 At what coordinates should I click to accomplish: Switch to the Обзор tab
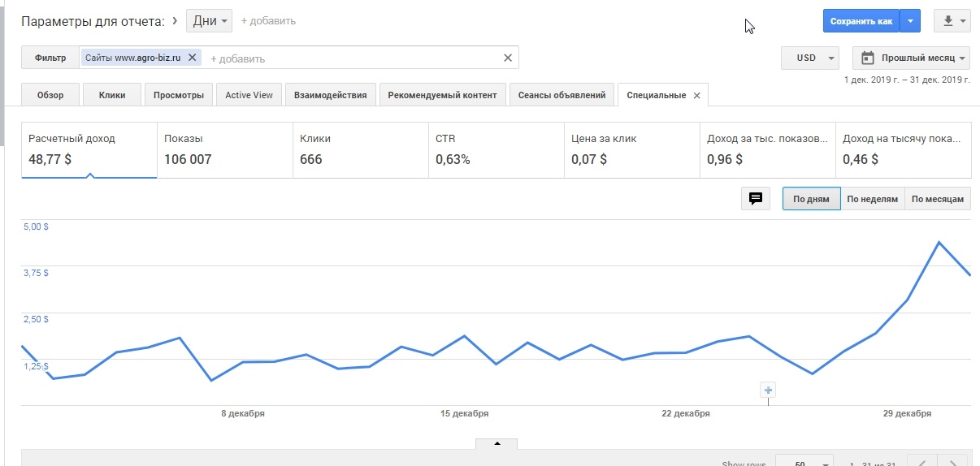pos(50,95)
